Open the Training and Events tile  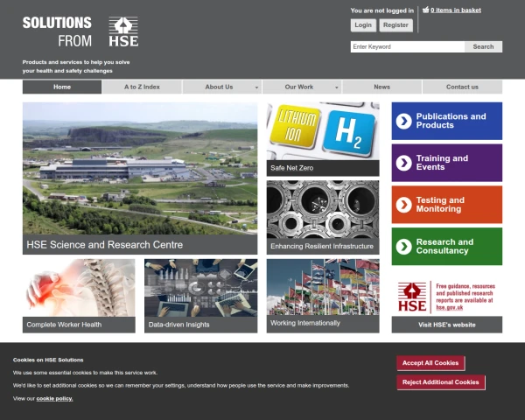point(446,163)
